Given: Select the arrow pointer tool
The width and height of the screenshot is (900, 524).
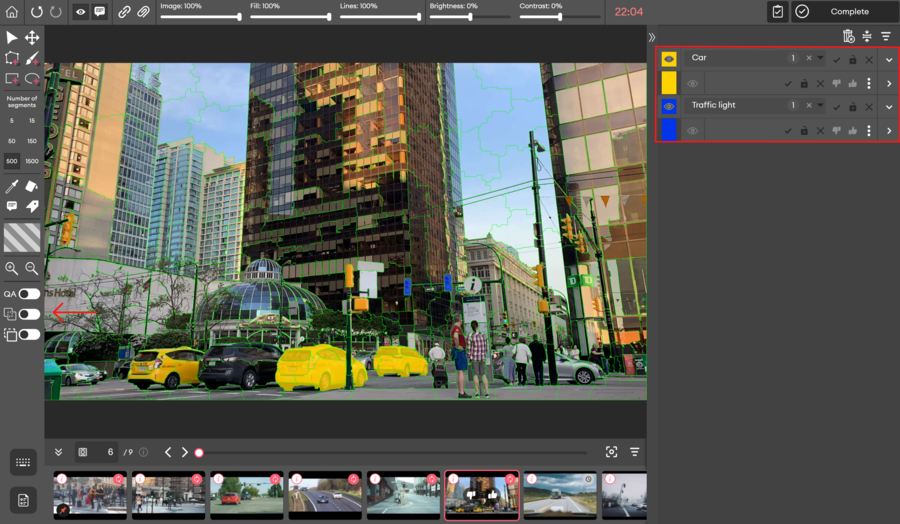Looking at the screenshot, I should pos(11,38).
